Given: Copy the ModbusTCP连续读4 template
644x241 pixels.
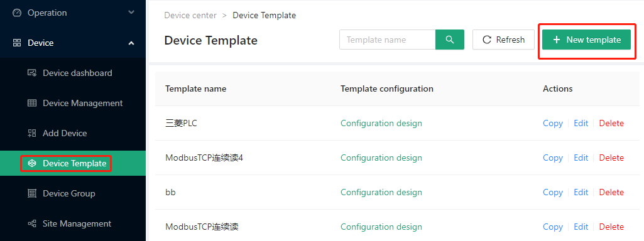Looking at the screenshot, I should (x=553, y=158).
